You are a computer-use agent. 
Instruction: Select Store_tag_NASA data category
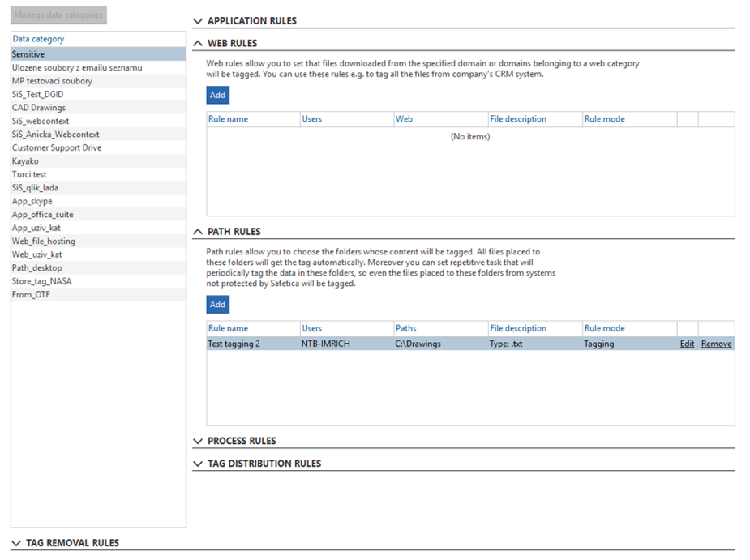click(x=42, y=281)
